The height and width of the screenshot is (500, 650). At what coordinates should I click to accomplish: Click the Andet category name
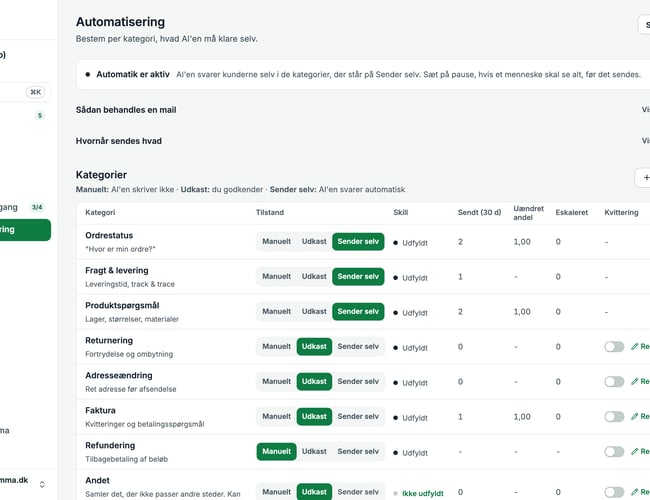97,481
